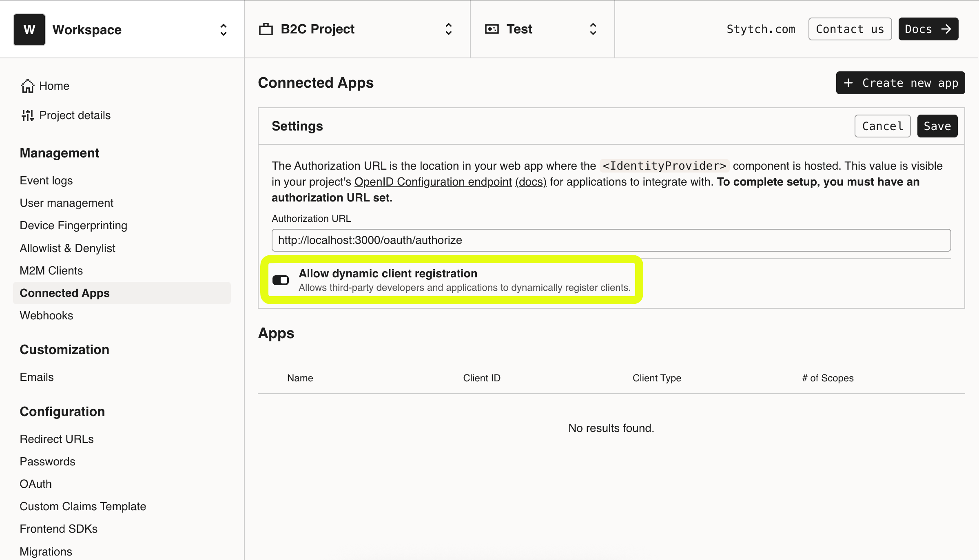Click the Configuration section heading
Screen dimensions: 979x560
coord(62,412)
